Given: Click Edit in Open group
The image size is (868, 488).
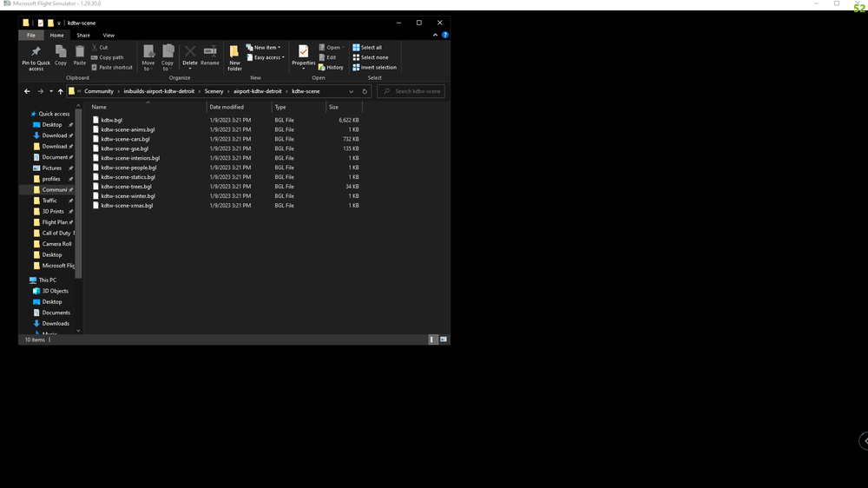Looking at the screenshot, I should tap(328, 57).
